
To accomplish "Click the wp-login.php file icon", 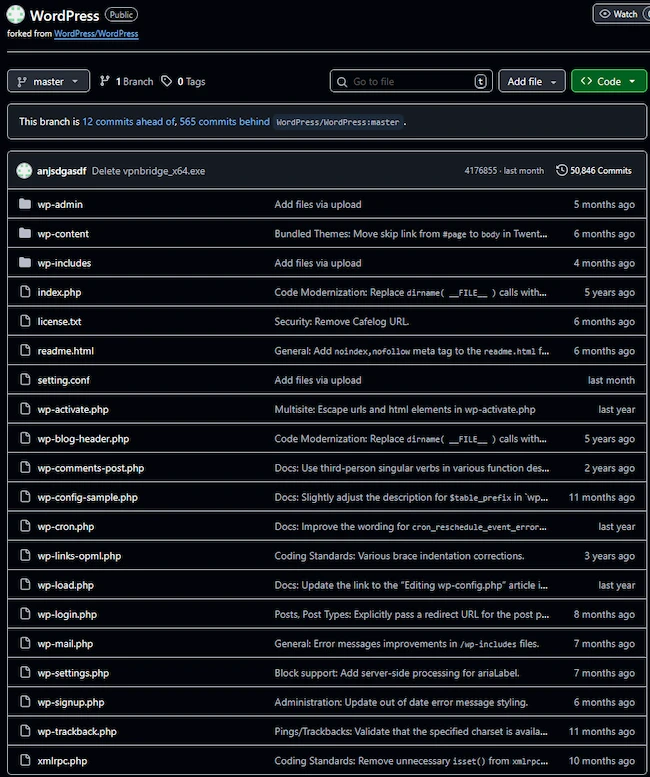I will pyautogui.click(x=25, y=613).
